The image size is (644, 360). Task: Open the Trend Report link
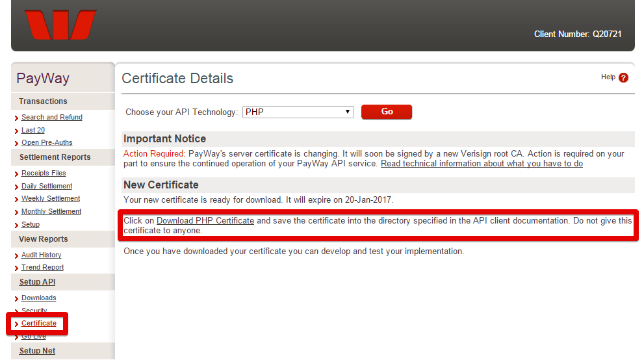point(42,267)
